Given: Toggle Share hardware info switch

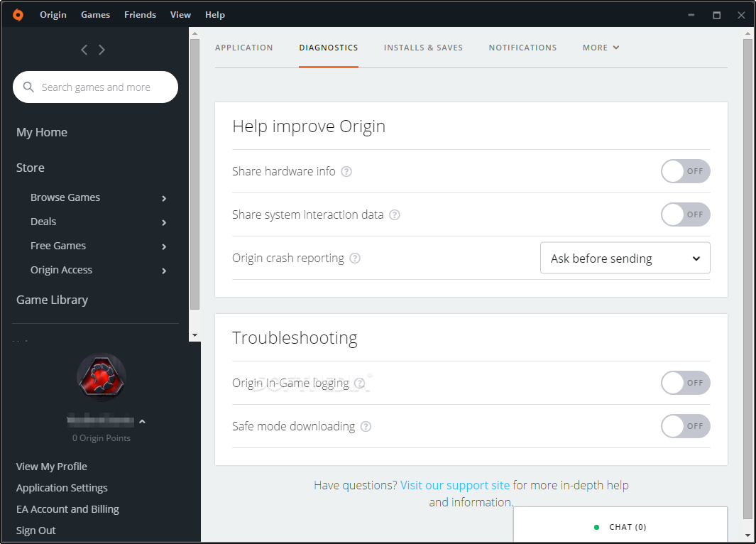Looking at the screenshot, I should [x=685, y=171].
